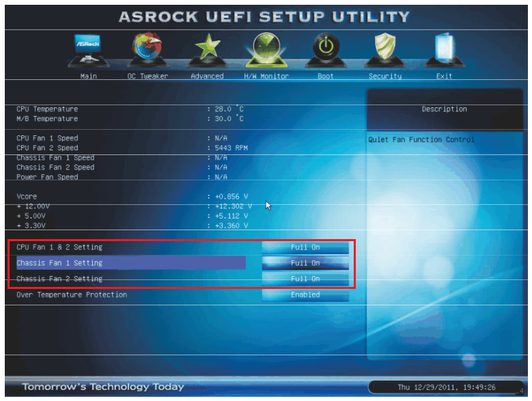Image resolution: width=532 pixels, height=401 pixels.
Task: Click the Vcore label
Action: tap(27, 197)
